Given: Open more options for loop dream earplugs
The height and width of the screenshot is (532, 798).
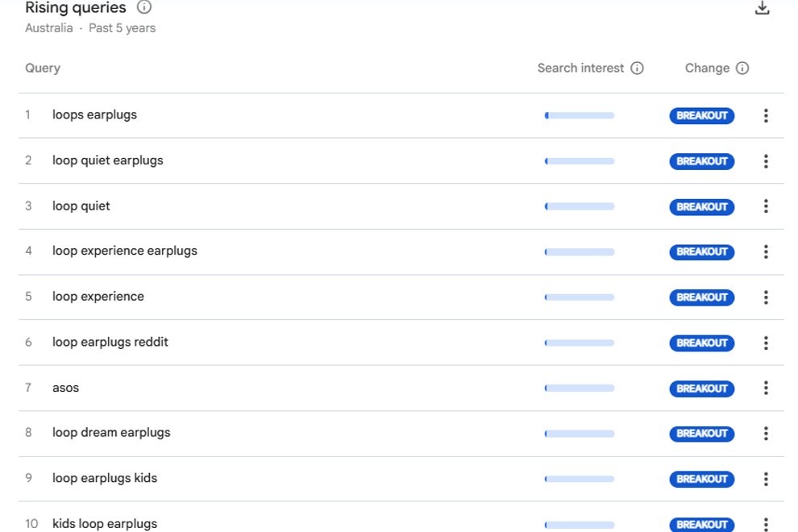Looking at the screenshot, I should click(x=766, y=433).
